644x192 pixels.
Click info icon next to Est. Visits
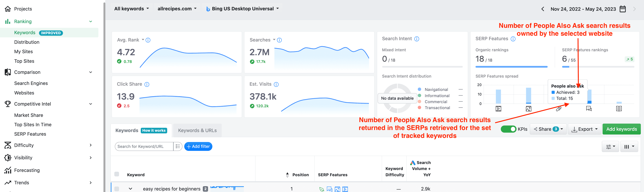(276, 85)
